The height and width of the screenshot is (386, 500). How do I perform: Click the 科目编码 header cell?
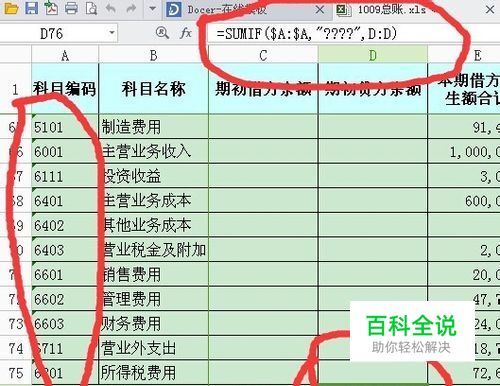pos(65,89)
